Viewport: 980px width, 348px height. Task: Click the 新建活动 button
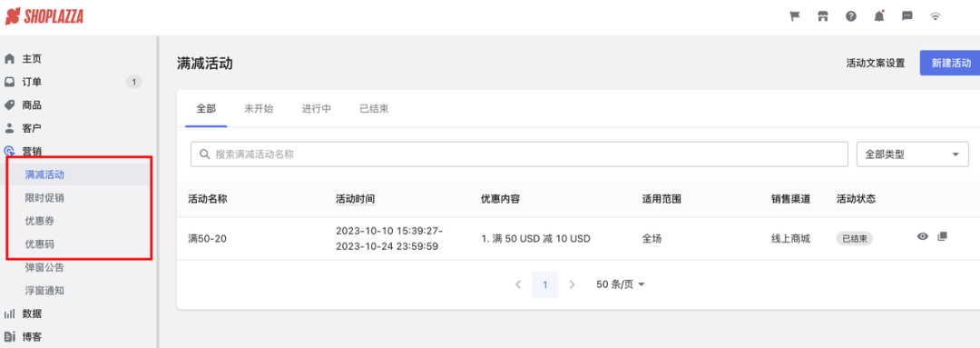[950, 63]
